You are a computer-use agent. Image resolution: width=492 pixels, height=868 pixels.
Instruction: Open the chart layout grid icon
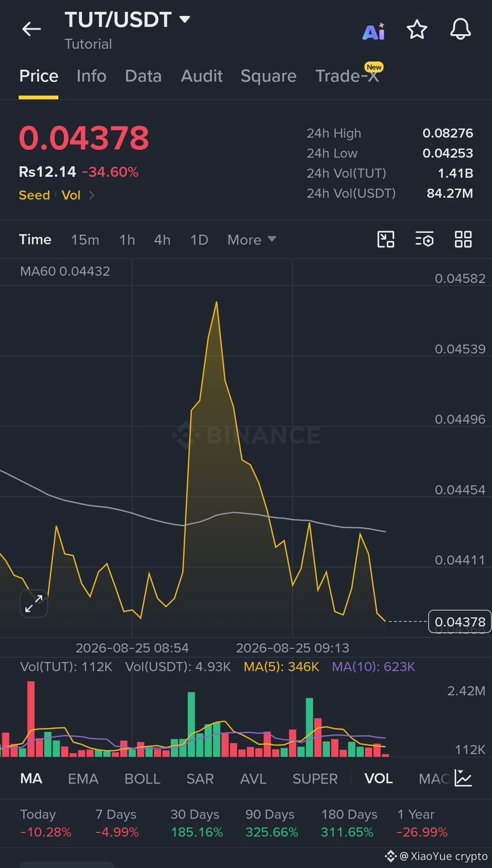coord(463,239)
